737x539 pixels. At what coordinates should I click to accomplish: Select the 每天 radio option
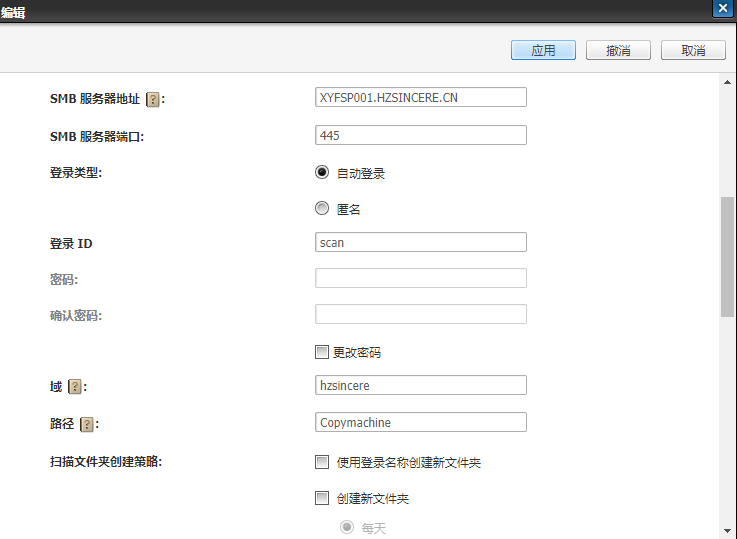pyautogui.click(x=347, y=527)
